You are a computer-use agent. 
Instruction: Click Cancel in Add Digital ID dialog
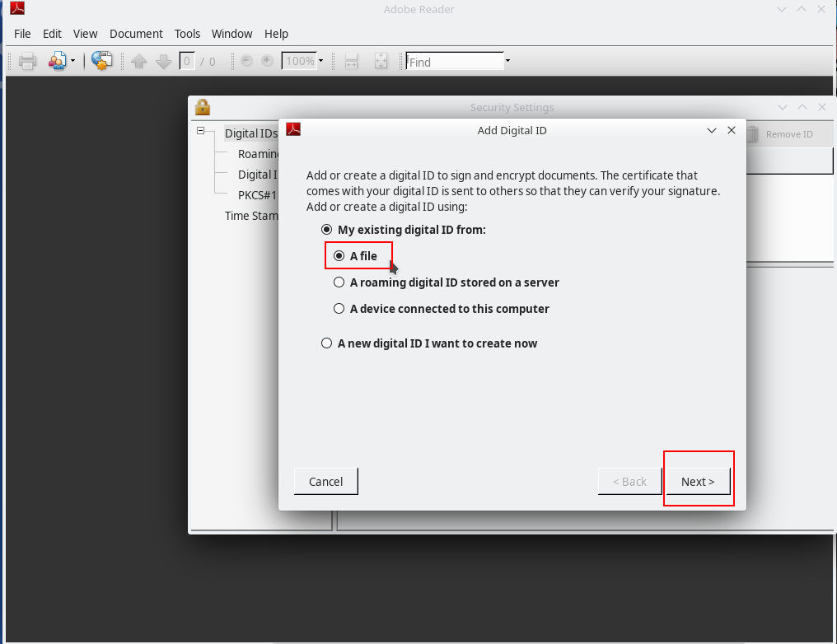point(325,482)
